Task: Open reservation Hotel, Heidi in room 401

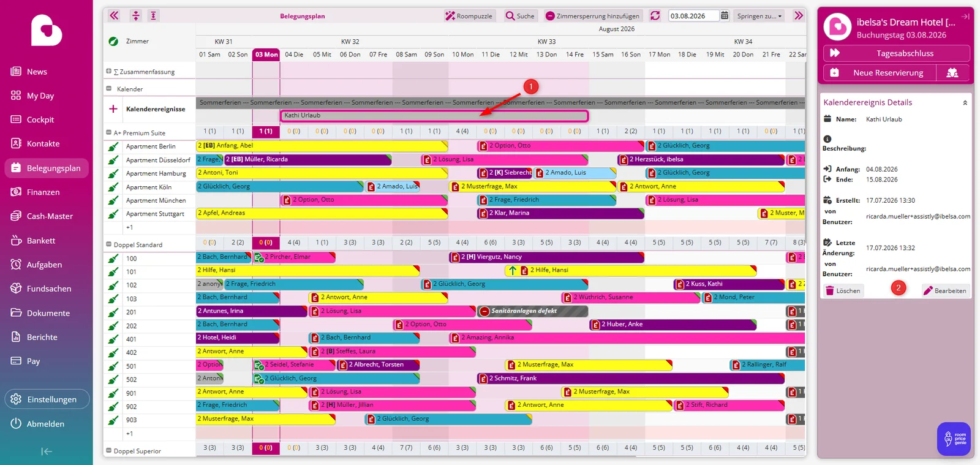Action: [238, 338]
